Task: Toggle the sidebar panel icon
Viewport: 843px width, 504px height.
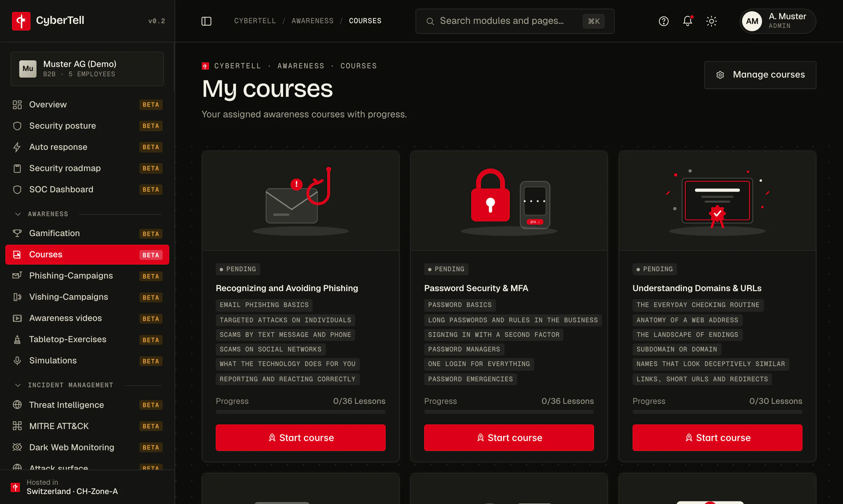Action: click(206, 21)
